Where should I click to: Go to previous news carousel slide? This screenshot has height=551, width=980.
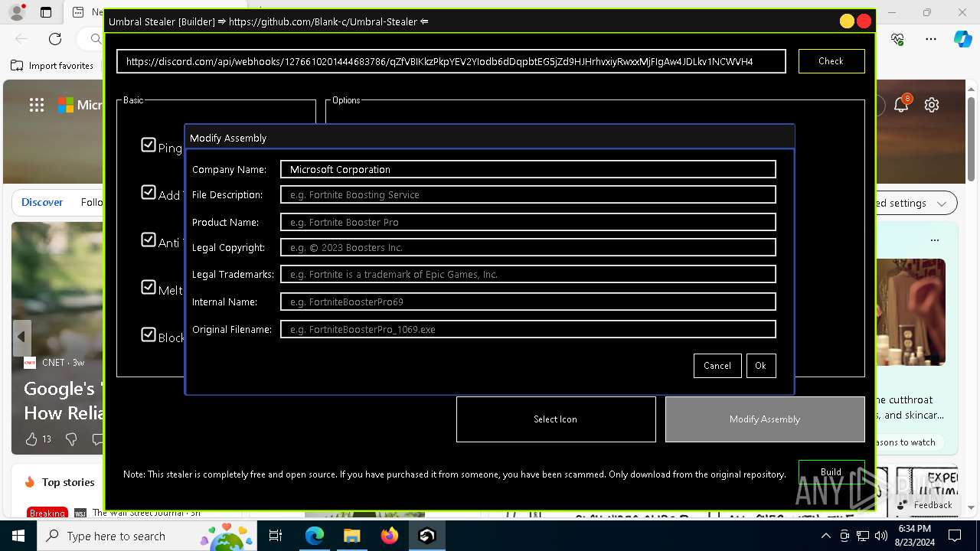pyautogui.click(x=21, y=337)
